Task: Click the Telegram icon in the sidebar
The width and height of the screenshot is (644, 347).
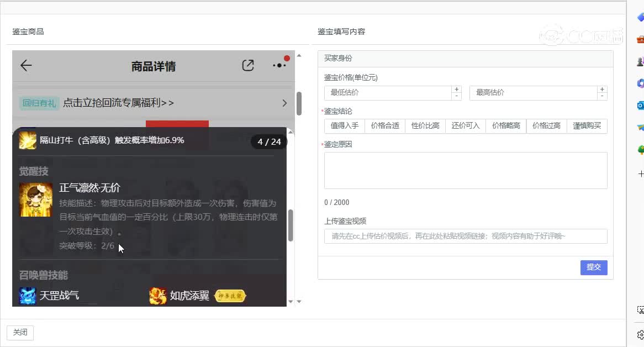Action: coord(639,128)
